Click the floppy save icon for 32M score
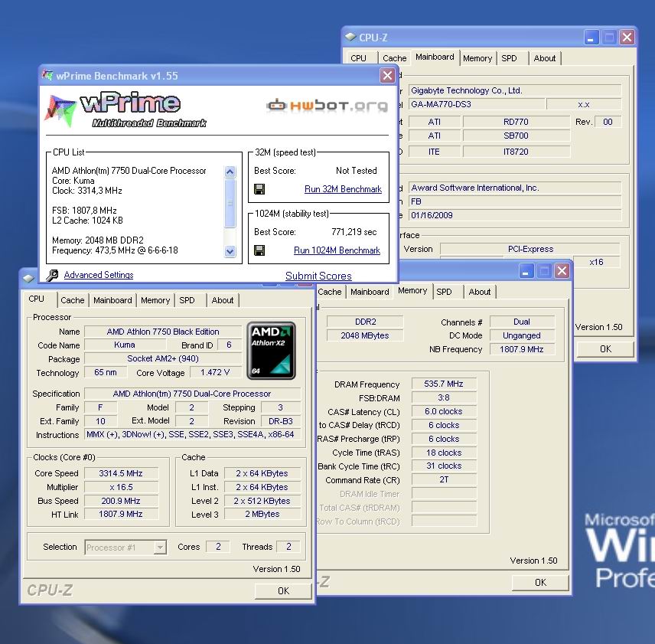The height and width of the screenshot is (644, 655). coord(259,189)
